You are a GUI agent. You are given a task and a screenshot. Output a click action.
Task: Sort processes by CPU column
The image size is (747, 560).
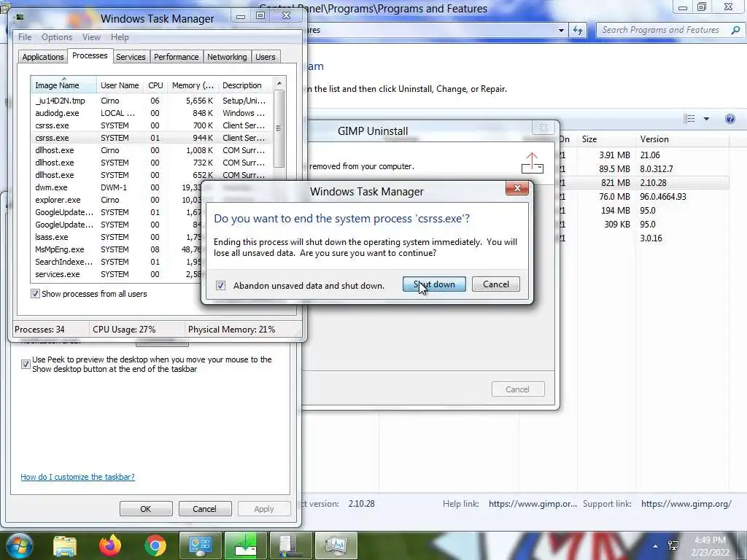pyautogui.click(x=155, y=85)
